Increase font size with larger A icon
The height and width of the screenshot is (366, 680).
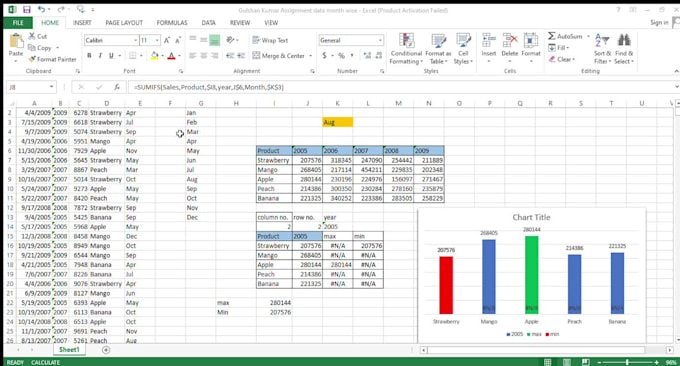167,40
